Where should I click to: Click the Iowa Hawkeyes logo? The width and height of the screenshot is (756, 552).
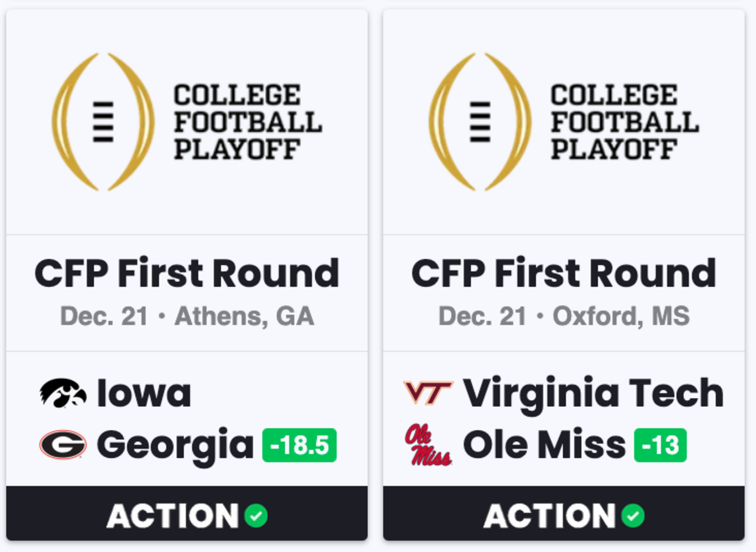(63, 393)
